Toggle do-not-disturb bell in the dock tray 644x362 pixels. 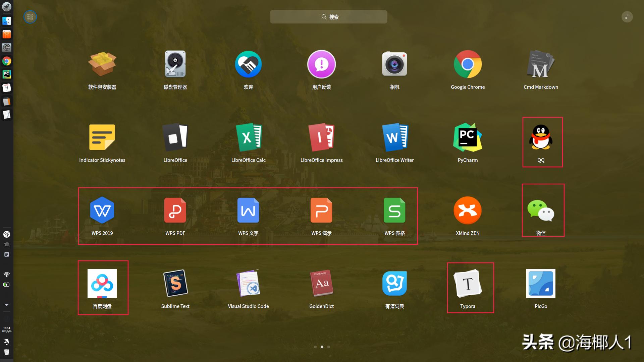(6, 342)
